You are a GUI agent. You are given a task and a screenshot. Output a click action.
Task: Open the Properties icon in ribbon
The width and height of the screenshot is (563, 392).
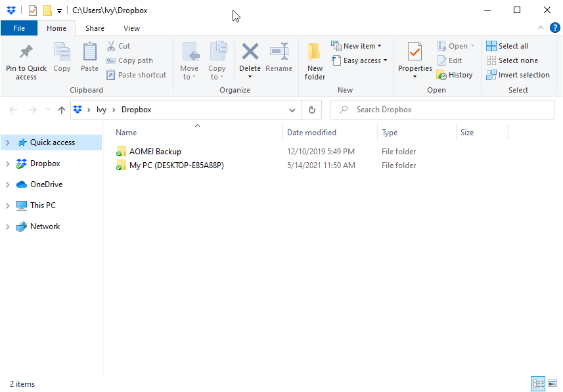click(415, 53)
